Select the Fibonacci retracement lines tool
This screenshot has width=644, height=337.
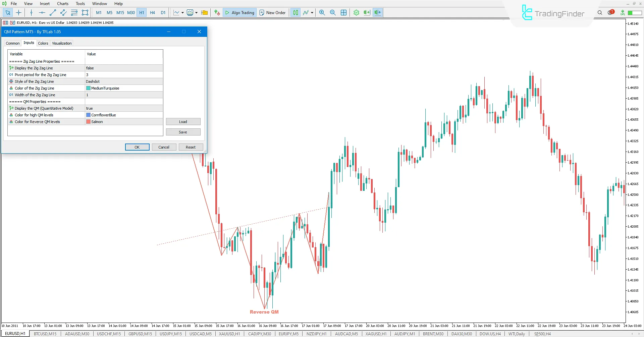point(74,13)
